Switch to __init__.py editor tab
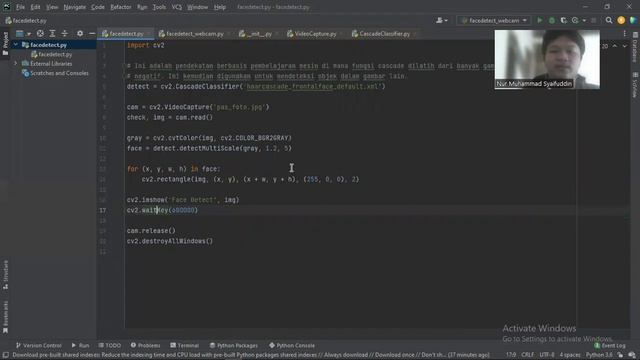This screenshot has width=640, height=360. (259, 34)
